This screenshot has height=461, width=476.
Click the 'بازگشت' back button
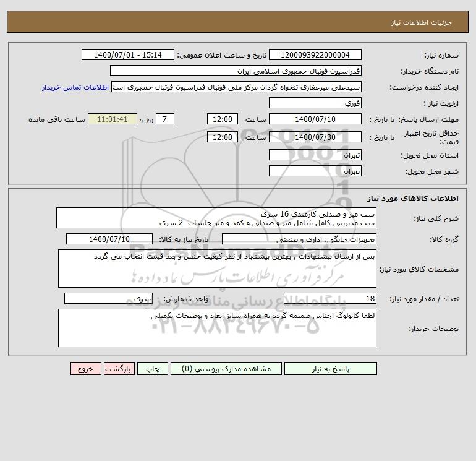(119, 369)
